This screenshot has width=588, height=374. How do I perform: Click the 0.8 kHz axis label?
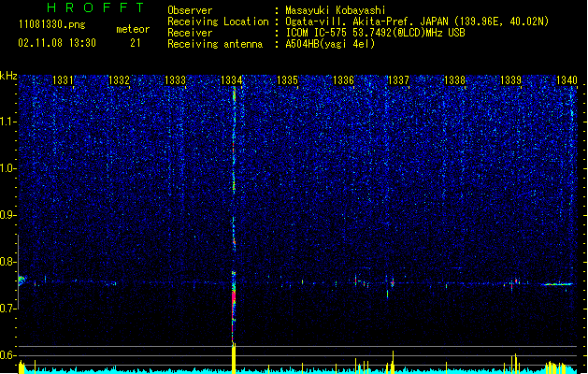pyautogui.click(x=7, y=262)
